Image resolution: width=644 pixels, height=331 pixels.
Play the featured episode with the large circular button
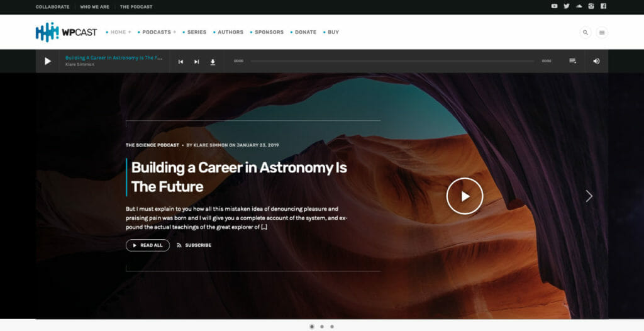coord(465,196)
